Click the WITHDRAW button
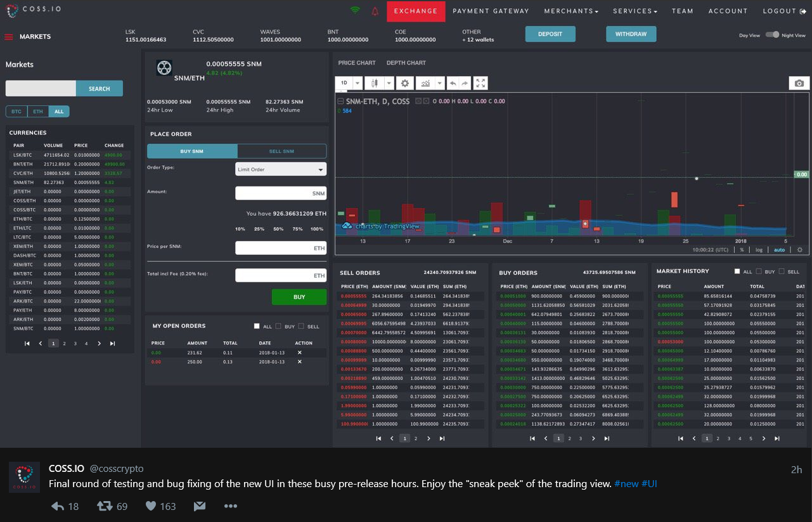This screenshot has height=522, width=812. point(631,34)
